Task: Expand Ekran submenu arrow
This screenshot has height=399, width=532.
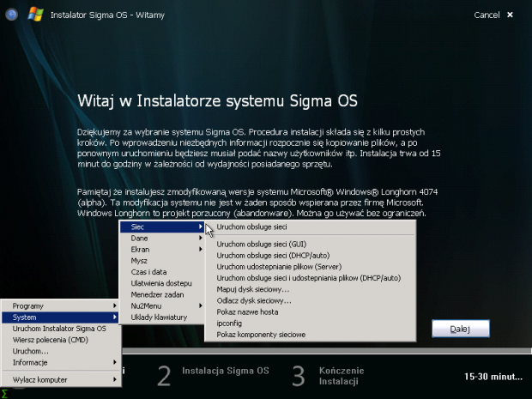Action: [201, 249]
